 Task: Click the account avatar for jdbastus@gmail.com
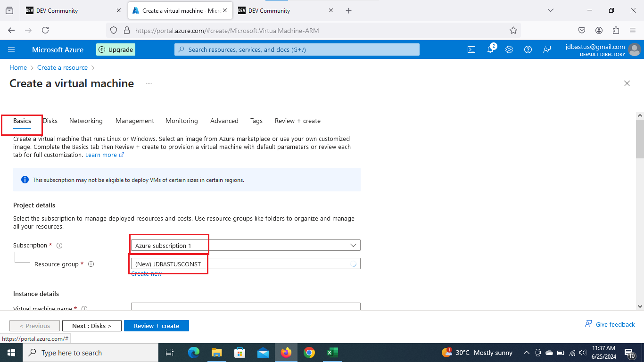(x=635, y=49)
